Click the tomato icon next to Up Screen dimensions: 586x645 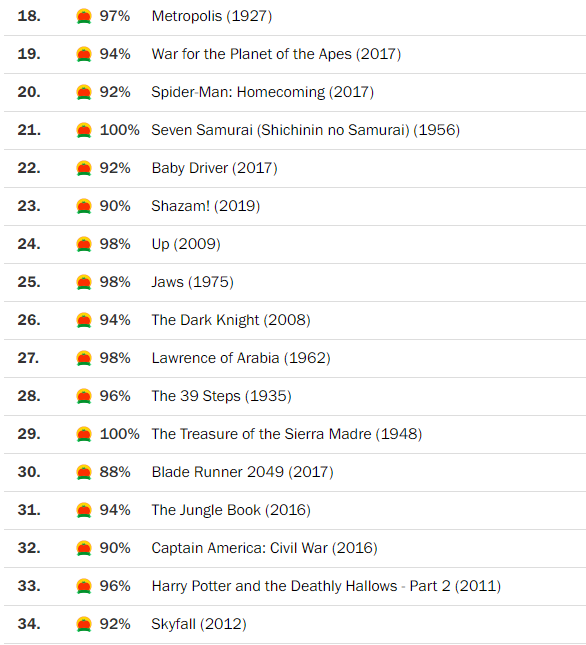tap(84, 244)
